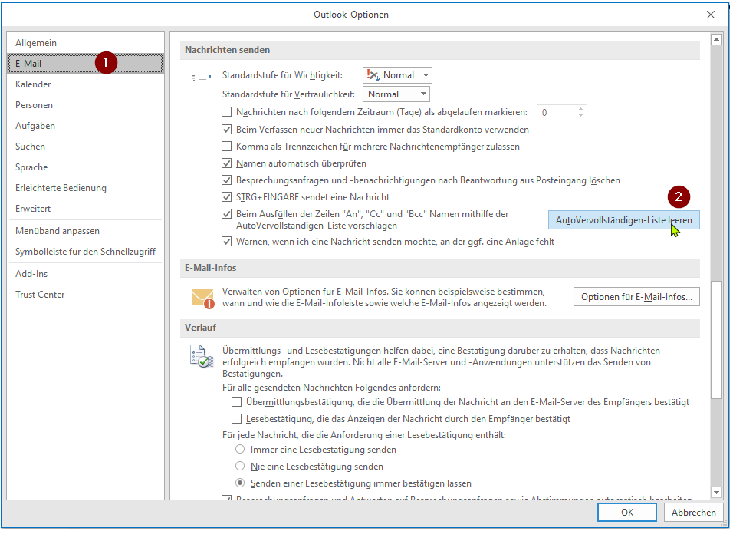The image size is (756, 541).
Task: Click the expiry days number field
Action: (557, 113)
